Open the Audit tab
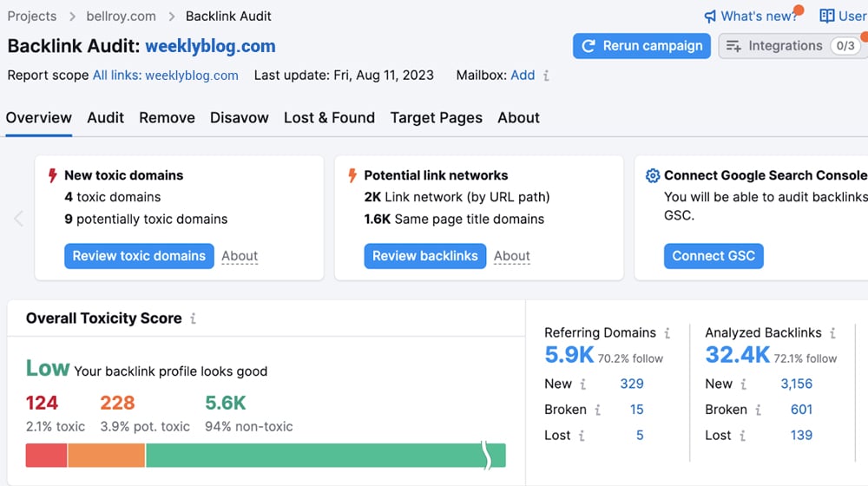The height and width of the screenshot is (486, 868). [105, 118]
